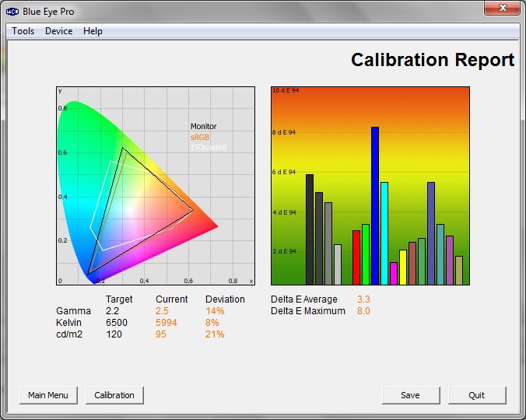
Task: Click the light gray bar in Delta E chart
Action: [x=338, y=264]
